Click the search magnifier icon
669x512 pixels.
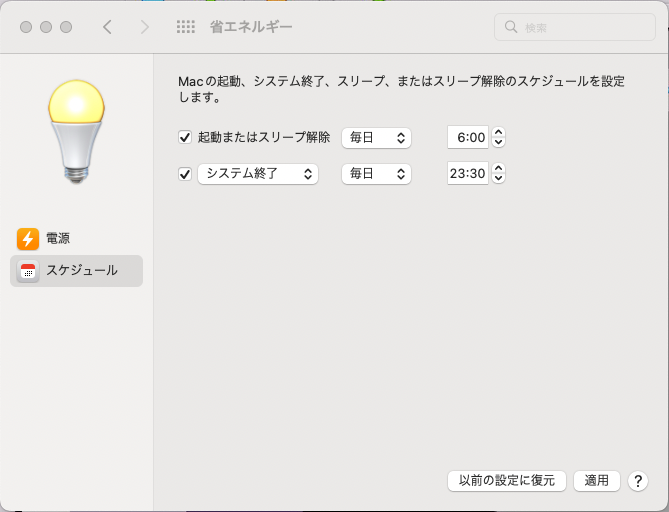(511, 27)
